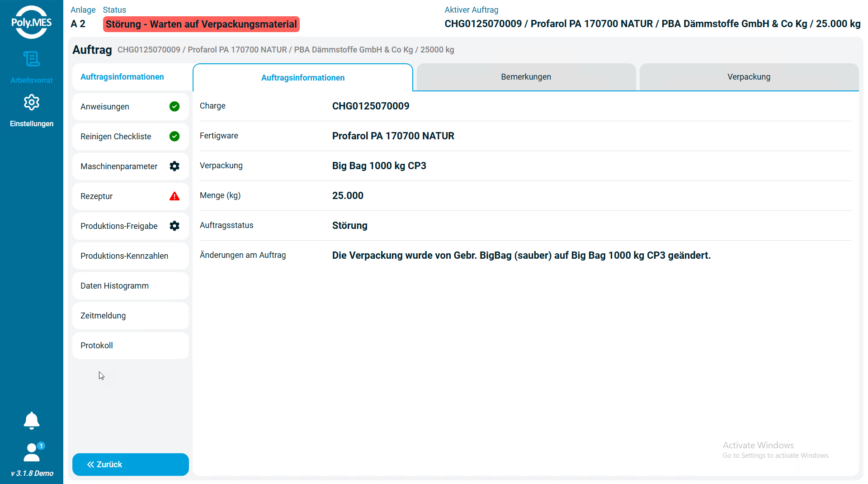
Task: Click the Auftragsstatus field label
Action: click(x=226, y=225)
